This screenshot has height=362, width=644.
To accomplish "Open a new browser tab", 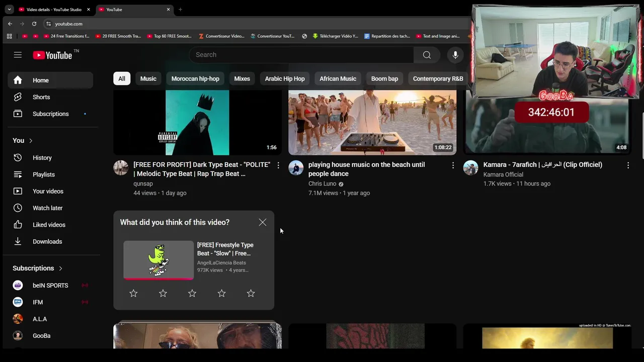I will (180, 10).
